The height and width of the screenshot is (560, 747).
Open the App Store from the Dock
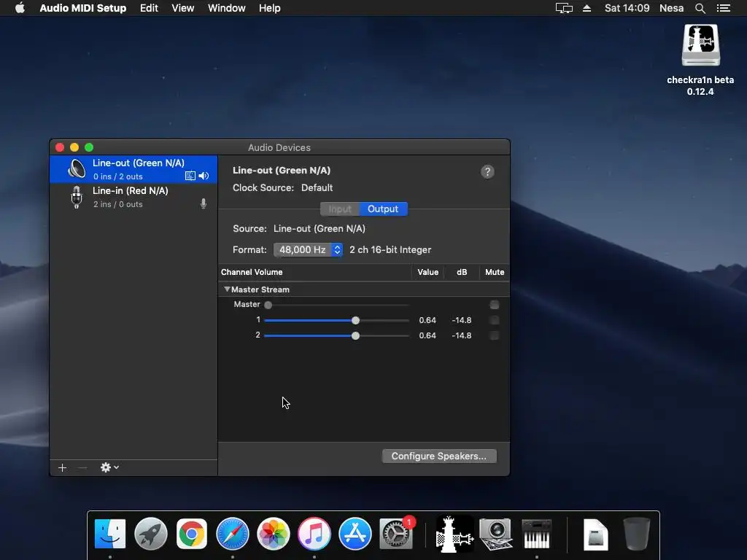pyautogui.click(x=355, y=534)
